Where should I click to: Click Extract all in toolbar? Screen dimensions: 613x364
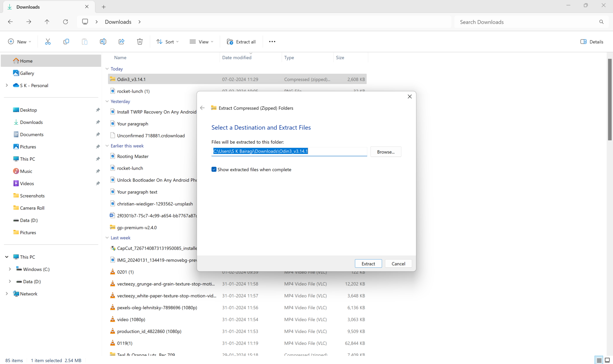[x=241, y=42]
